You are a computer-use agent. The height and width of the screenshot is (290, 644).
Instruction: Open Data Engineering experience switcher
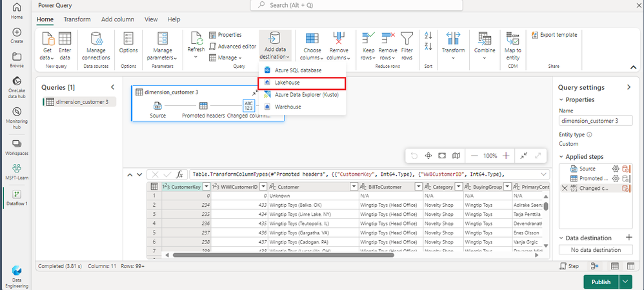pos(17,277)
